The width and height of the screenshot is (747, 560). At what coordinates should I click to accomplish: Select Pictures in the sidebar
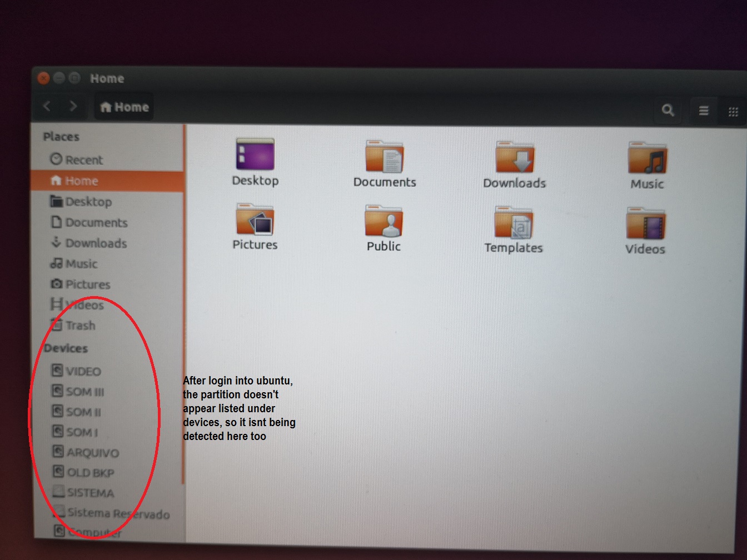pos(107,284)
